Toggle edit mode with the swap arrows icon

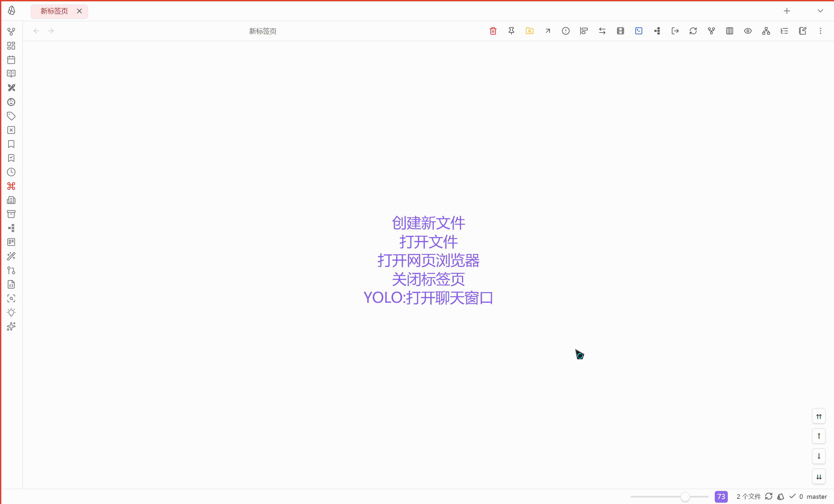click(x=602, y=31)
